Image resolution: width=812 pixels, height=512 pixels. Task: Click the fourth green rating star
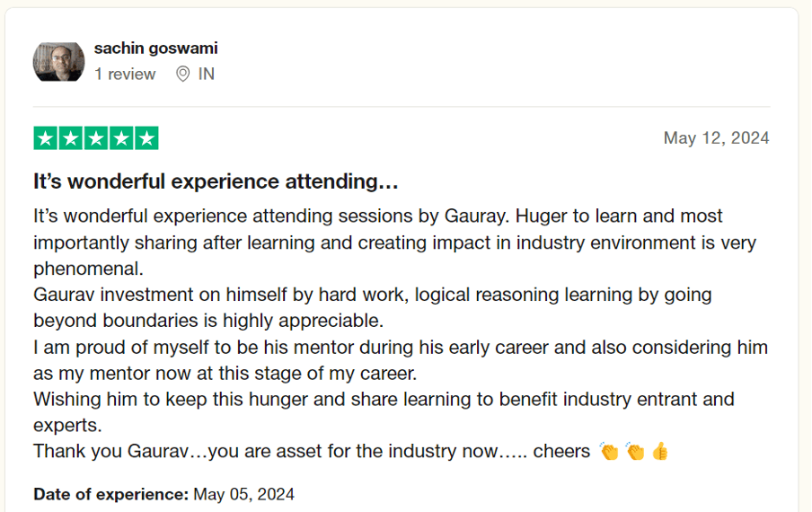[x=121, y=138]
